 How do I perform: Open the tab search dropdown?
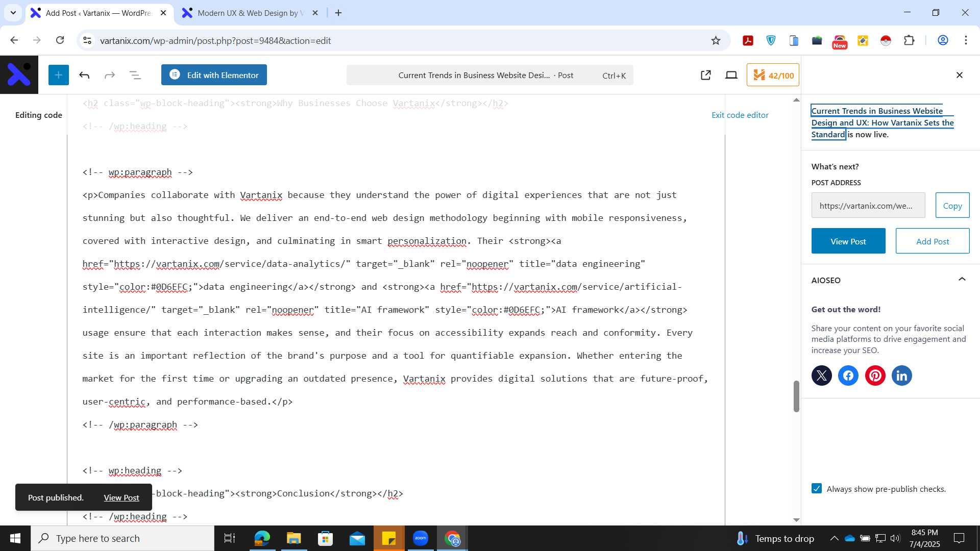click(13, 13)
